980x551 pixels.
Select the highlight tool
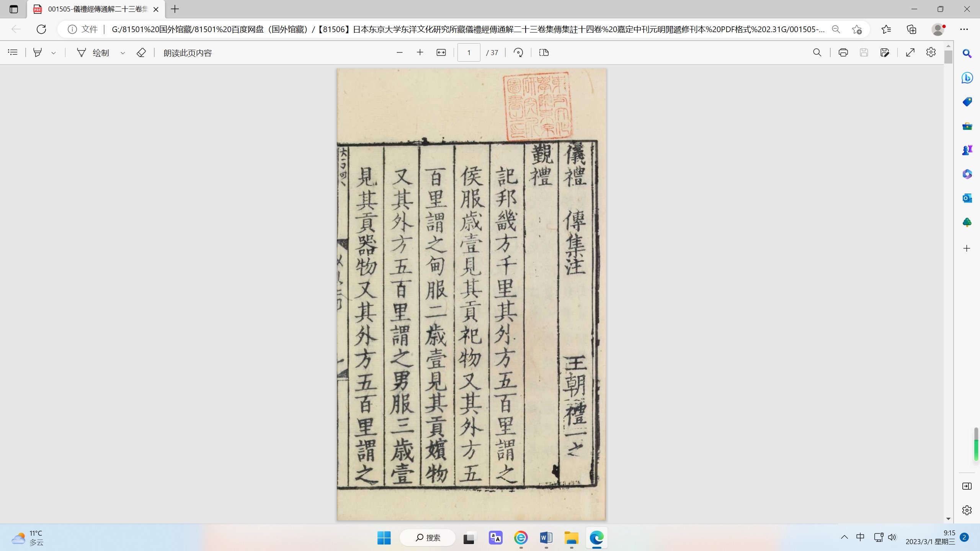click(37, 52)
